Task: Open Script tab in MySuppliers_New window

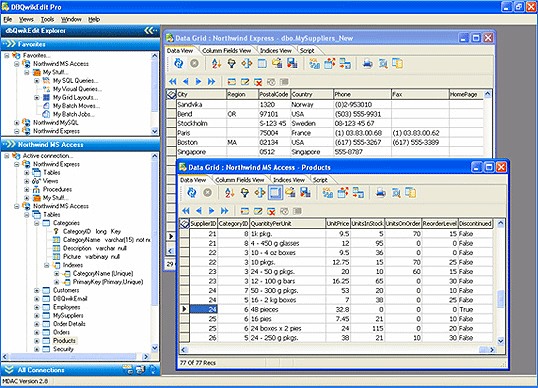Action: (307, 50)
